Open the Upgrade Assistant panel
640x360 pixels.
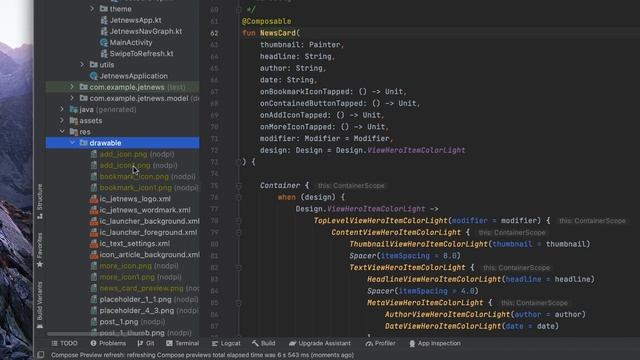tap(320, 343)
